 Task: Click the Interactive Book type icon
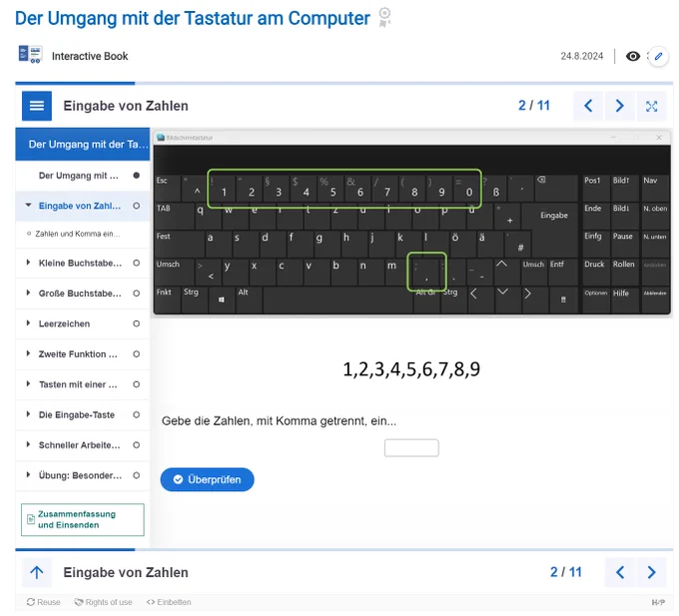click(x=30, y=55)
